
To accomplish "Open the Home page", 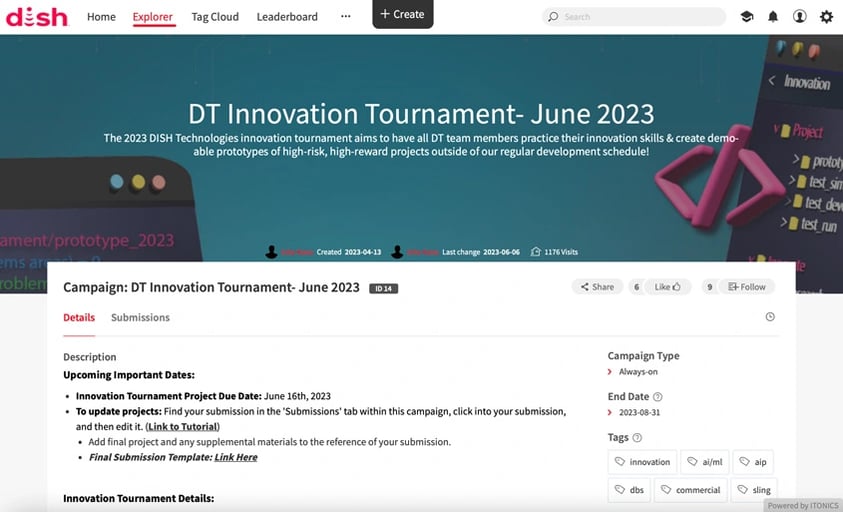I will (101, 17).
